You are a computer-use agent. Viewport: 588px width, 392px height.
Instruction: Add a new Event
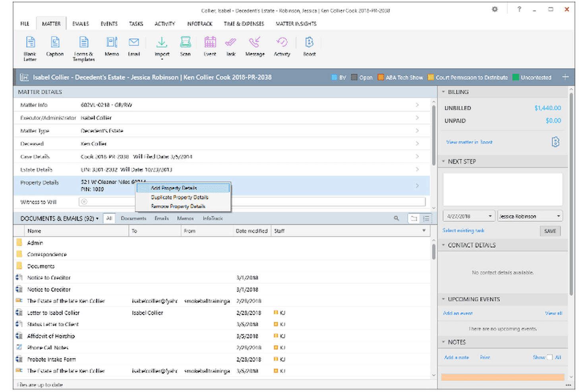pos(210,46)
